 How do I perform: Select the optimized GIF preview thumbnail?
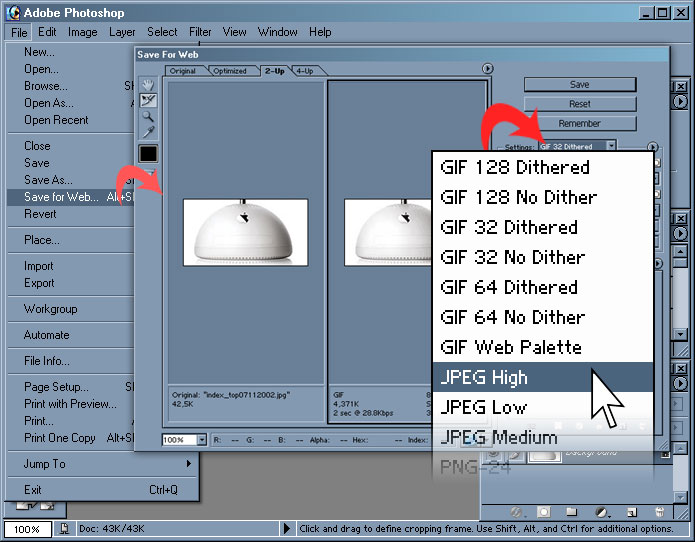tap(388, 232)
